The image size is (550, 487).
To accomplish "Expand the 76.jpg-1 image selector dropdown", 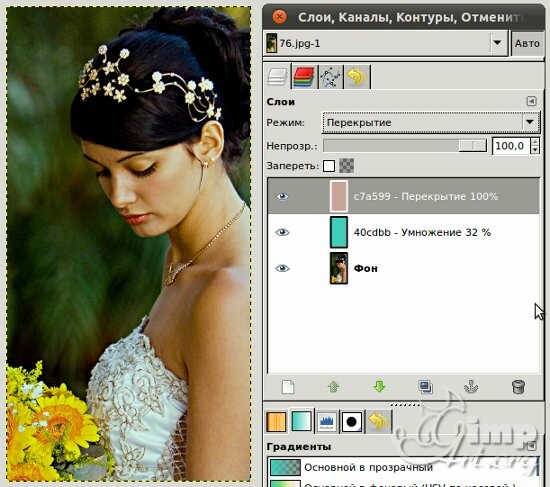I will click(497, 43).
